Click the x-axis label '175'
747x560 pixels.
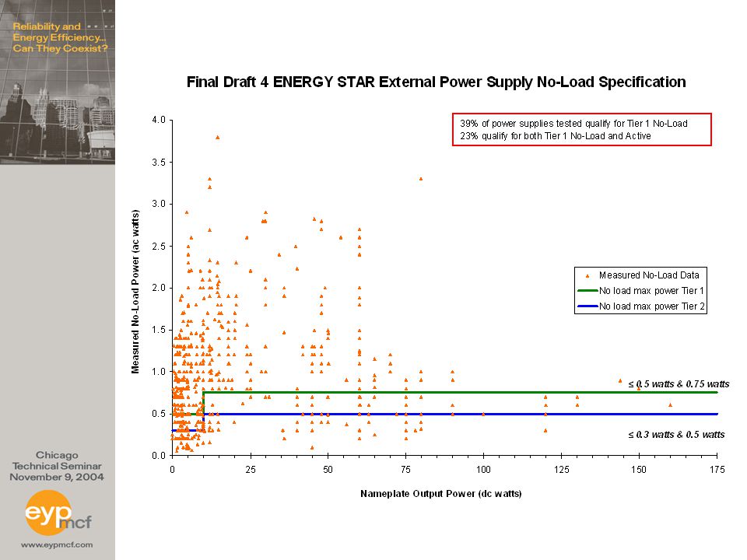[717, 470]
